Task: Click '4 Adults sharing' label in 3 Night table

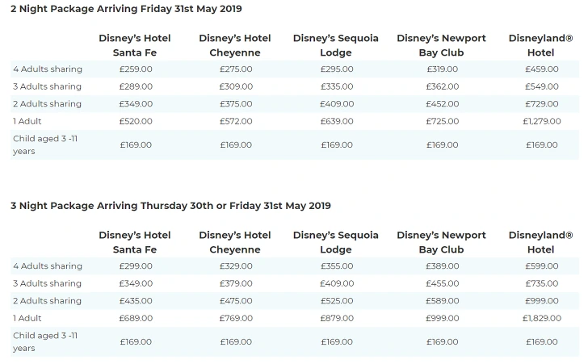Action: point(48,266)
